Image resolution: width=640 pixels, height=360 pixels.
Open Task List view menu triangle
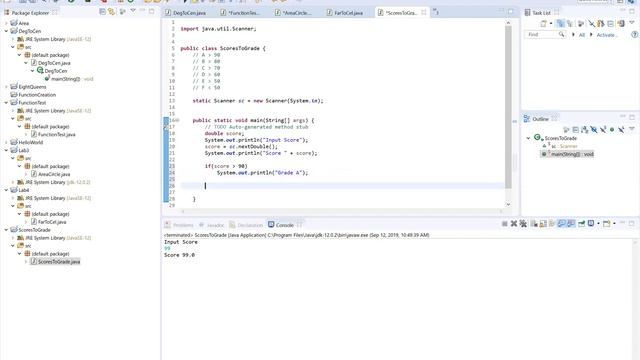(632, 23)
